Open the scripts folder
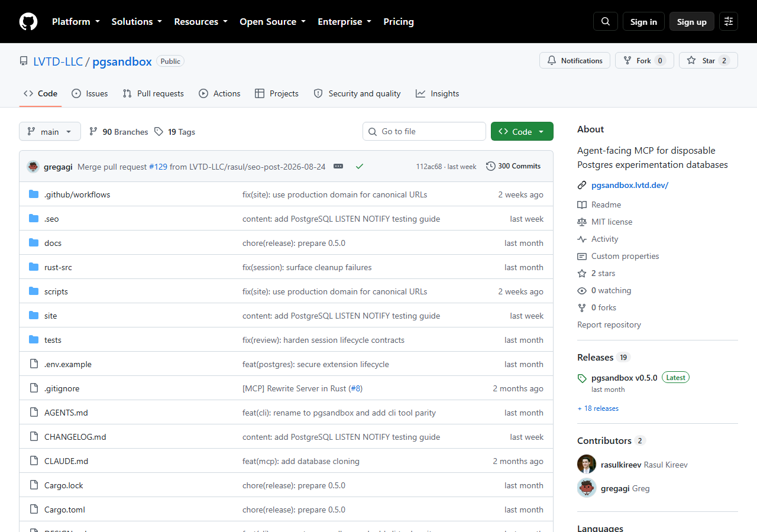Image resolution: width=757 pixels, height=532 pixels. coord(56,291)
